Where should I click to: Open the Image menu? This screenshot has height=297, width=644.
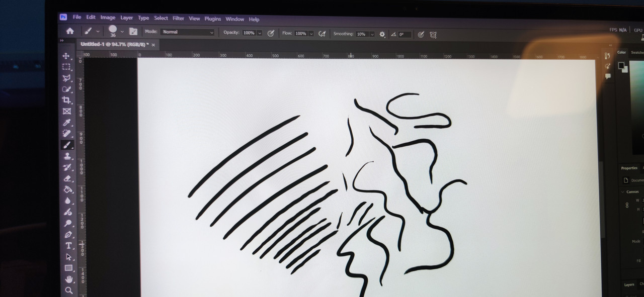coord(108,17)
